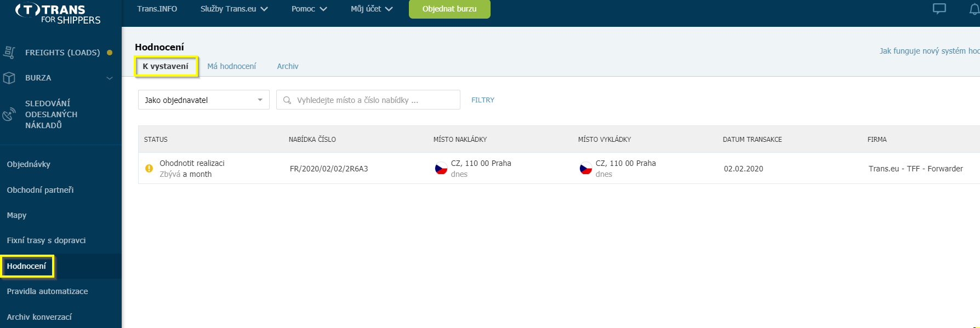980x328 pixels.
Task: Click the MÍSTO VYKLÁDKY column header
Action: (605, 140)
